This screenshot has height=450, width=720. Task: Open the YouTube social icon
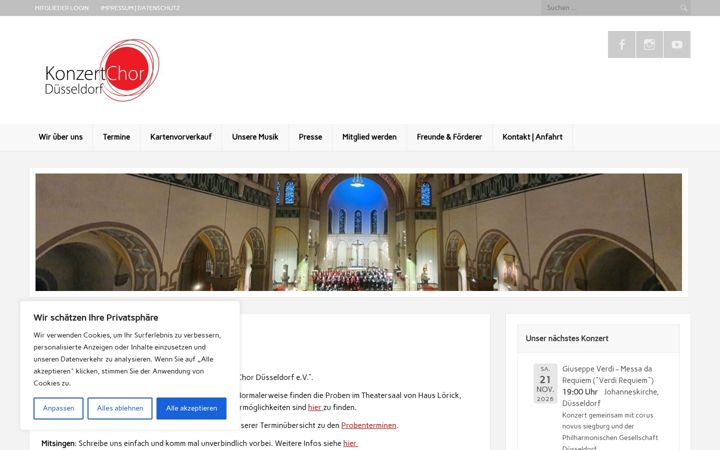677,45
